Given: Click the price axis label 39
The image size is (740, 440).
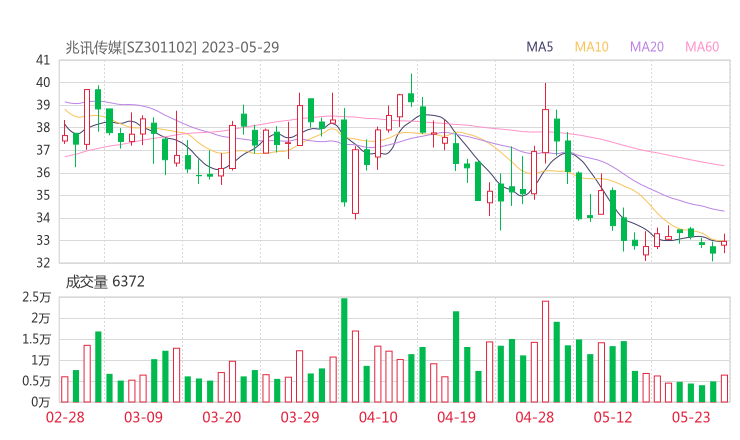Looking at the screenshot, I should 43,105.
